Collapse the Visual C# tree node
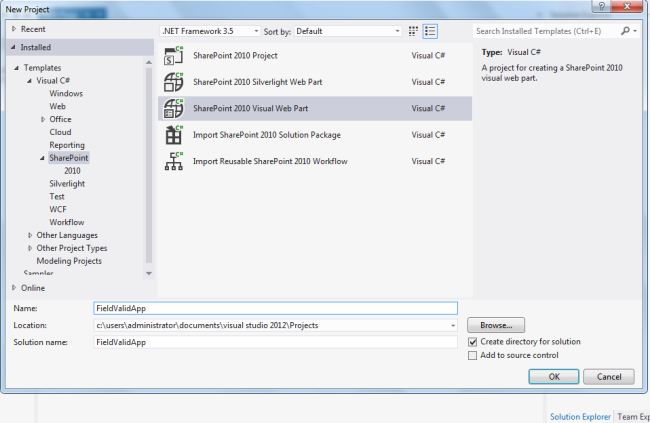This screenshot has width=650, height=423. click(x=29, y=80)
